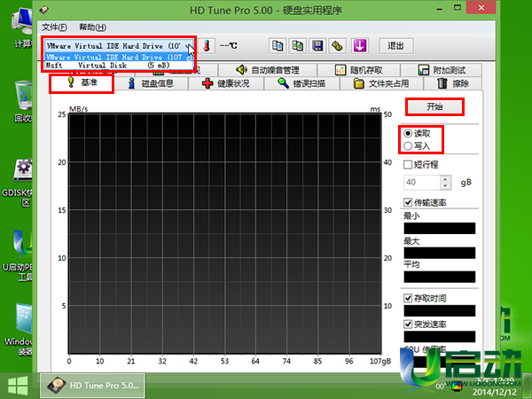This screenshot has width=532, height=399.
Task: Toggle the 传输速率 transfer rate checkbox
Action: point(408,202)
